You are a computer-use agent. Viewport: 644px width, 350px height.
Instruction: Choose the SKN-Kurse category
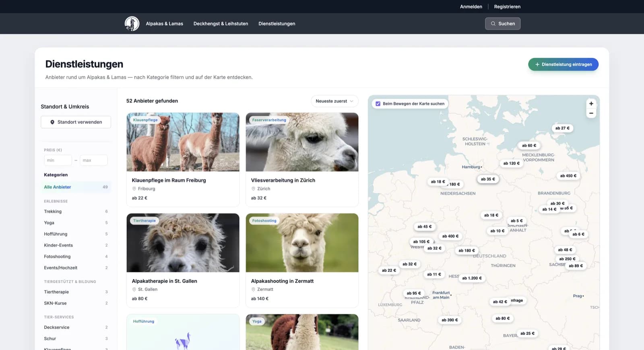[76, 303]
